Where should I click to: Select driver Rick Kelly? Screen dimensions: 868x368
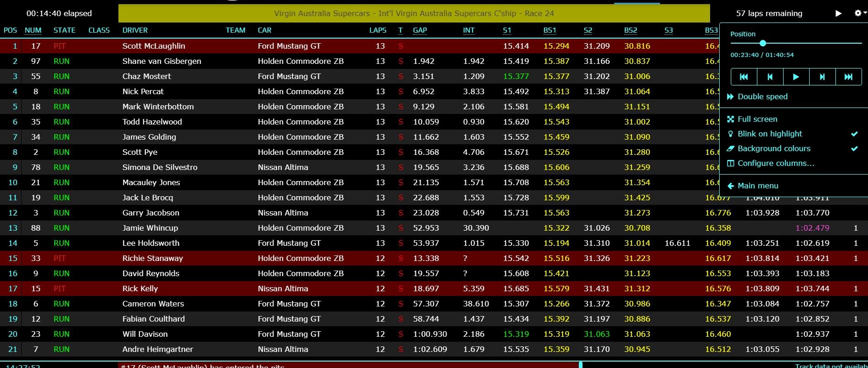140,289
